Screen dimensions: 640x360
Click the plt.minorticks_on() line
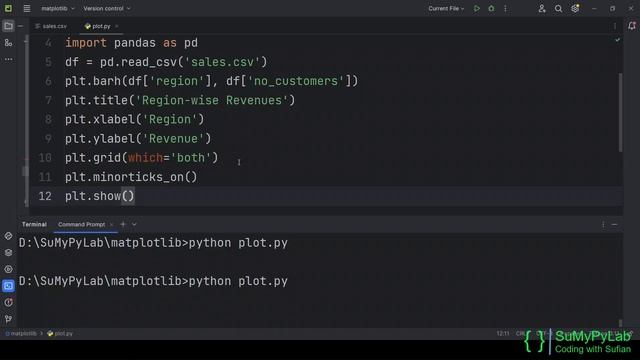[x=131, y=177]
